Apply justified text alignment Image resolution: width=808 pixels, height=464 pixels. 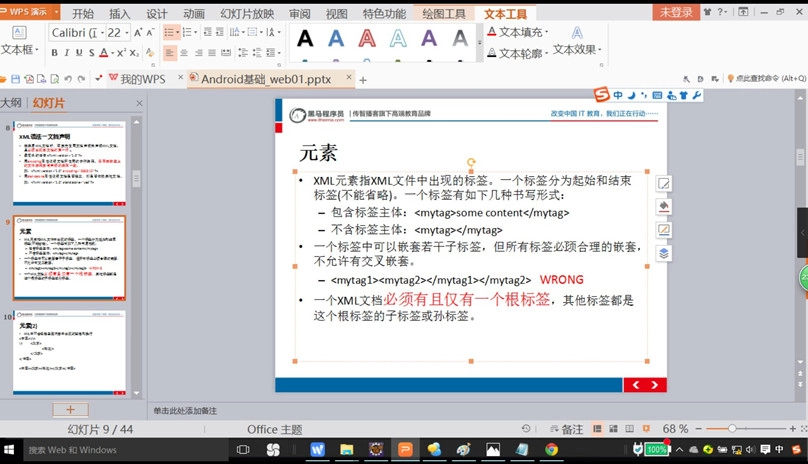coord(212,53)
